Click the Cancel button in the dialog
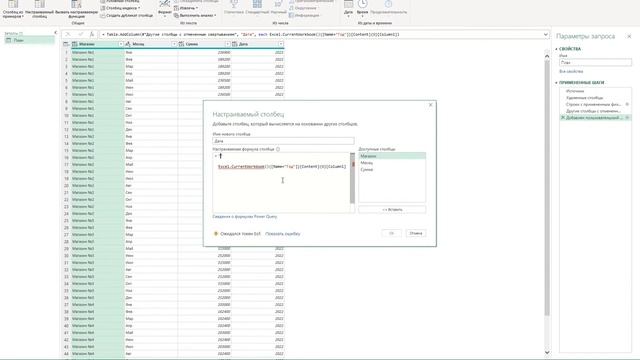Viewport: 640px width, 360px height. (416, 233)
